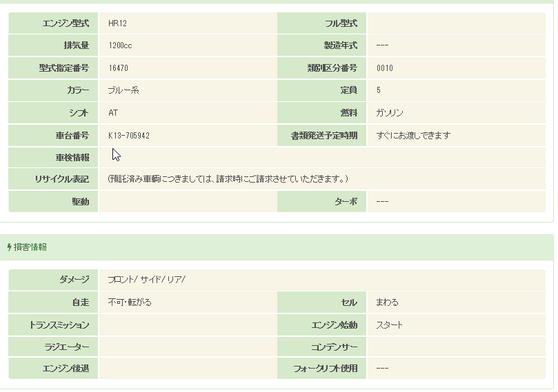Click the shift value AT
Screen dimensions: 558x392
(x=113, y=113)
